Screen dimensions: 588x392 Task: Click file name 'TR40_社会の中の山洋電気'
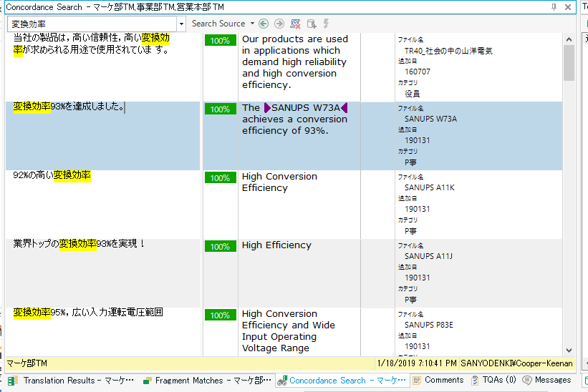(x=448, y=51)
